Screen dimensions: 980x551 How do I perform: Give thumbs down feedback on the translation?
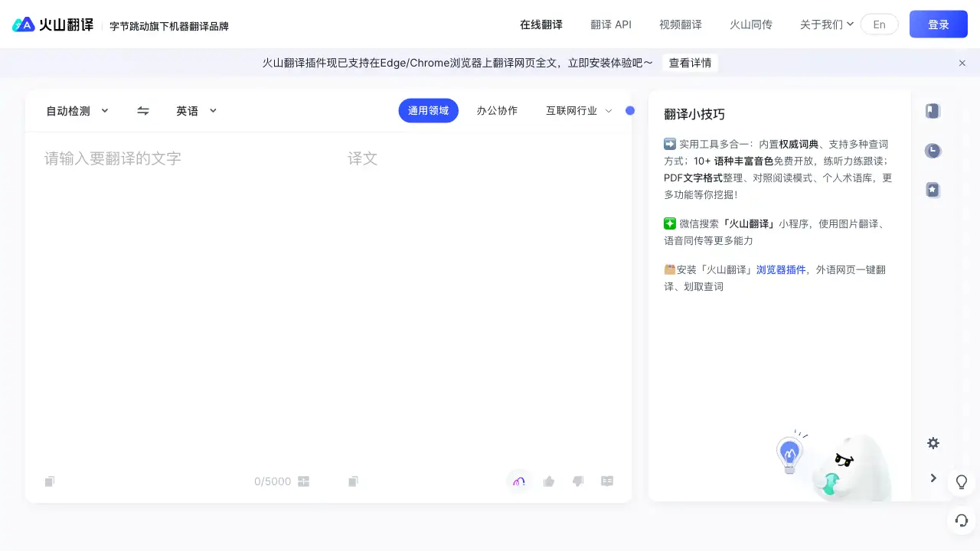578,481
